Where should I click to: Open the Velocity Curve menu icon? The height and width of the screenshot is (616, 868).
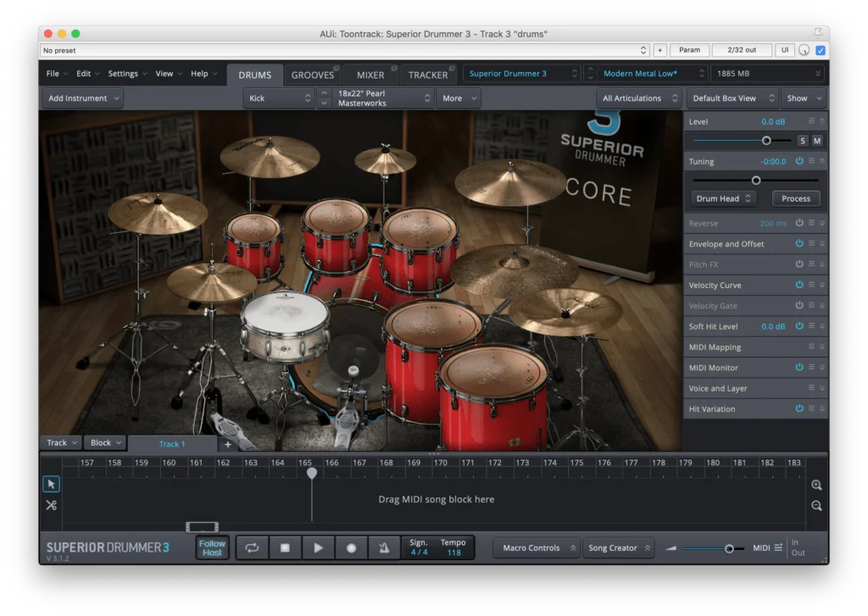[x=811, y=285]
